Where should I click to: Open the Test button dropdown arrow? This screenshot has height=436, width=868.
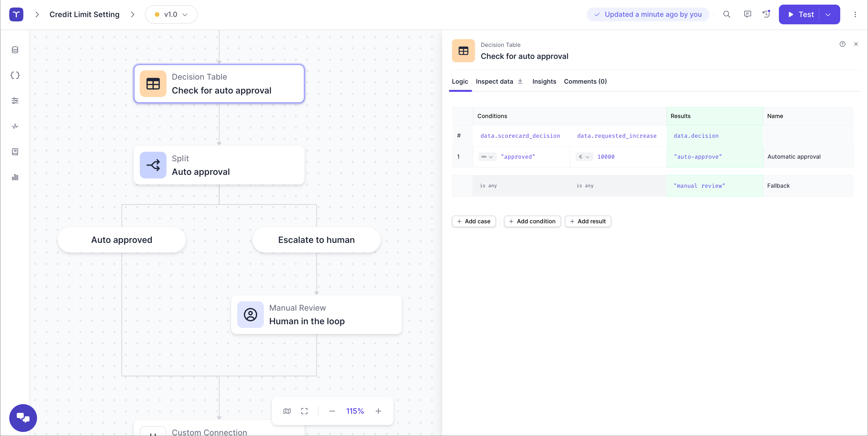828,14
